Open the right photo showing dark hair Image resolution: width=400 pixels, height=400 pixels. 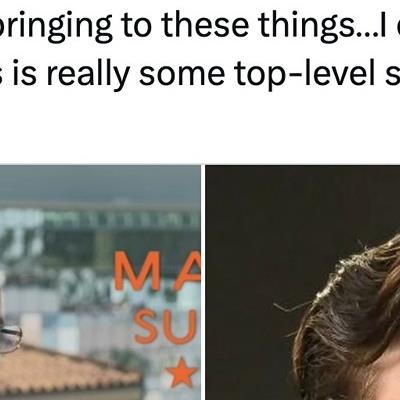pos(303,282)
